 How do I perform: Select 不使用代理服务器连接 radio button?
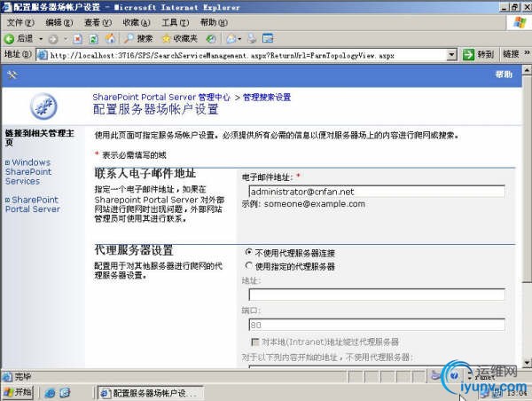click(248, 252)
